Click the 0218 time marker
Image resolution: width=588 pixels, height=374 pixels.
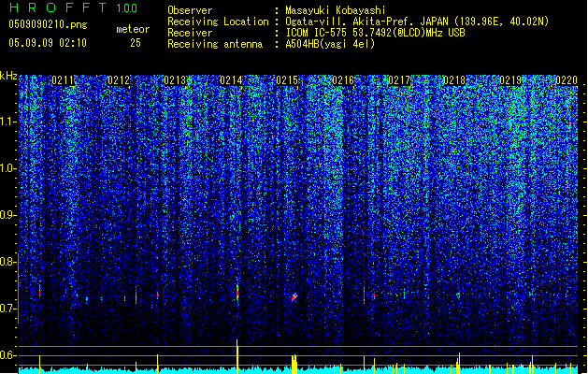tap(454, 80)
